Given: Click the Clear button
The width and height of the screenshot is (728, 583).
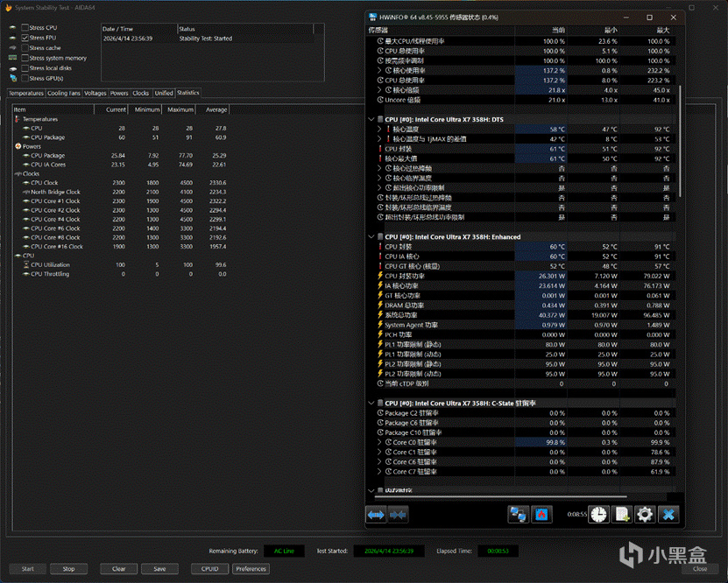Looking at the screenshot, I should 119,569.
